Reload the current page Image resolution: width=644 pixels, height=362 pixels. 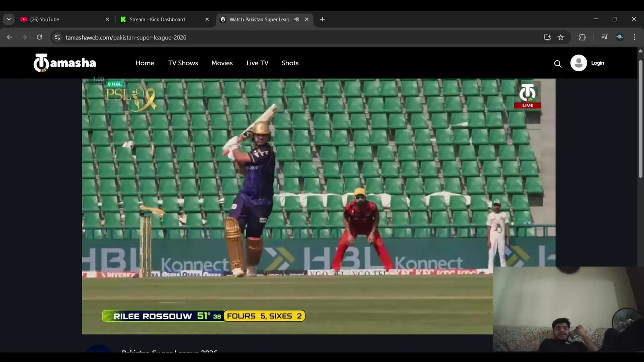(39, 37)
